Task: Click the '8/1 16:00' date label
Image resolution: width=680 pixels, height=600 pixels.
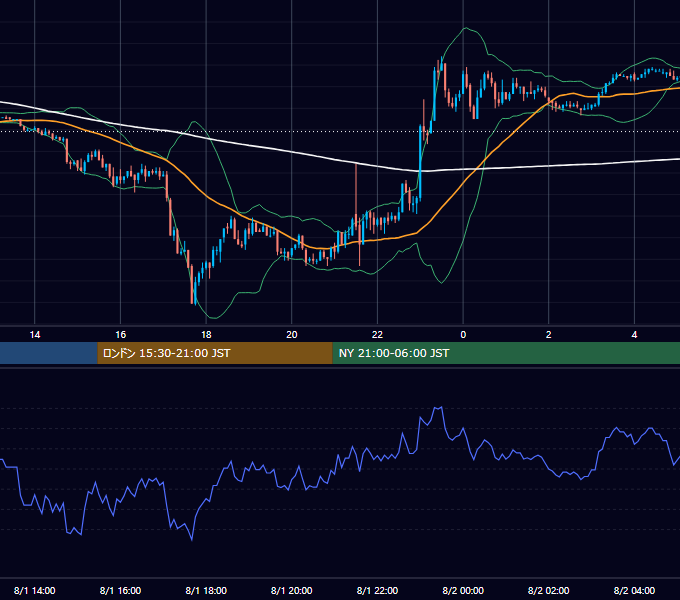Action: point(121,590)
